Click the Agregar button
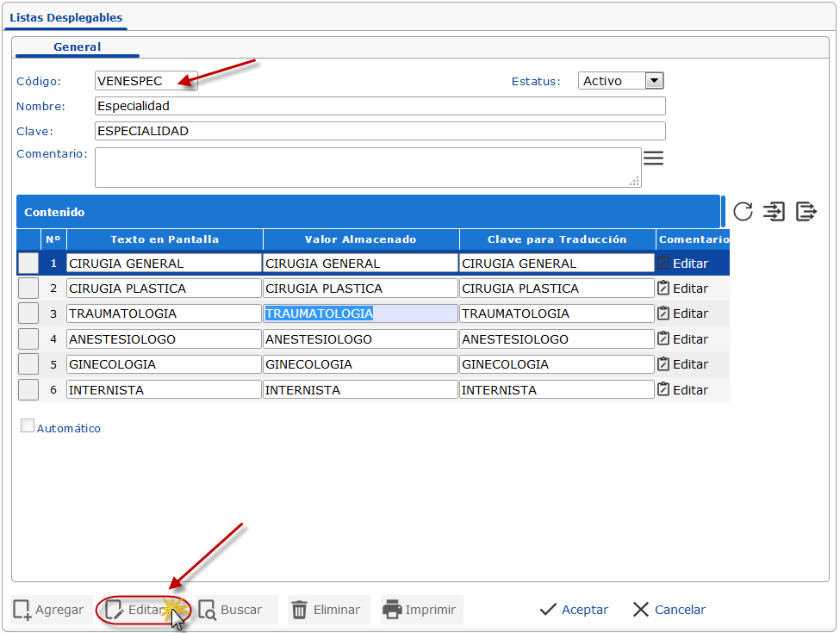Image resolution: width=840 pixels, height=633 pixels. (x=51, y=610)
